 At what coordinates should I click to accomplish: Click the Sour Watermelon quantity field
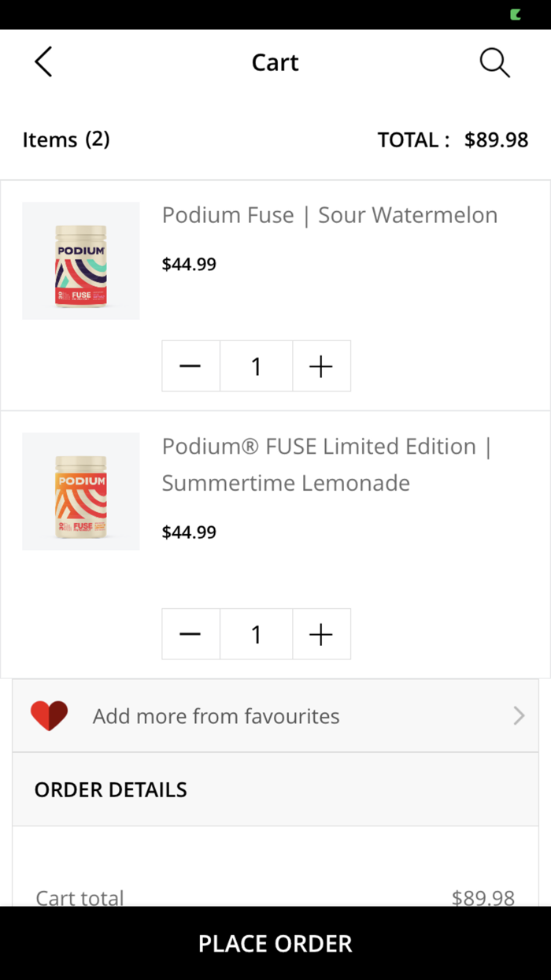point(256,366)
